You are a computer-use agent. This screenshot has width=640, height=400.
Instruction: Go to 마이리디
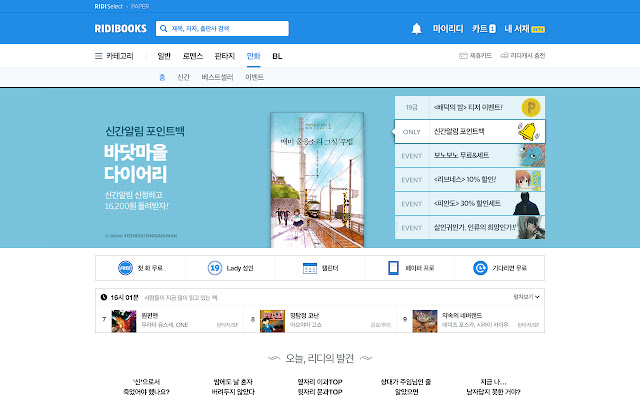point(448,29)
